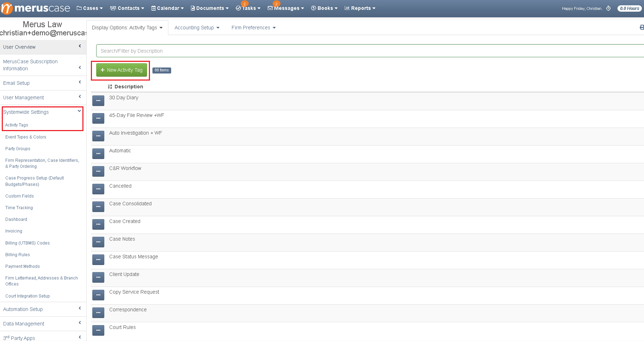Open options menu for Case Consolidated
The width and height of the screenshot is (644, 341).
pyautogui.click(x=98, y=207)
